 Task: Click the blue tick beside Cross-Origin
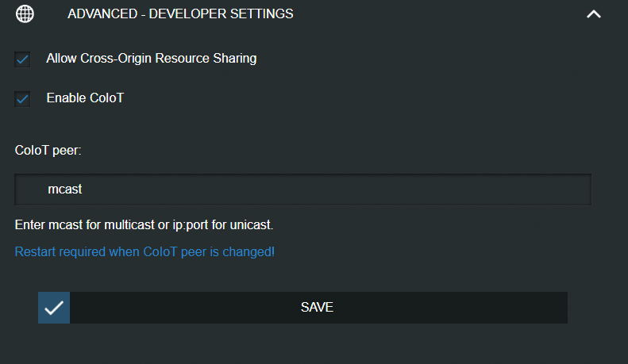coord(22,59)
